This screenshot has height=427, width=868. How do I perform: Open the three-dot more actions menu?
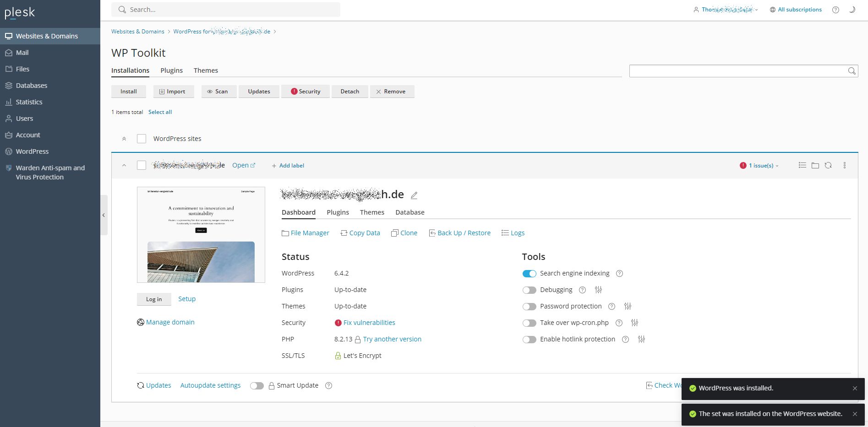(845, 165)
